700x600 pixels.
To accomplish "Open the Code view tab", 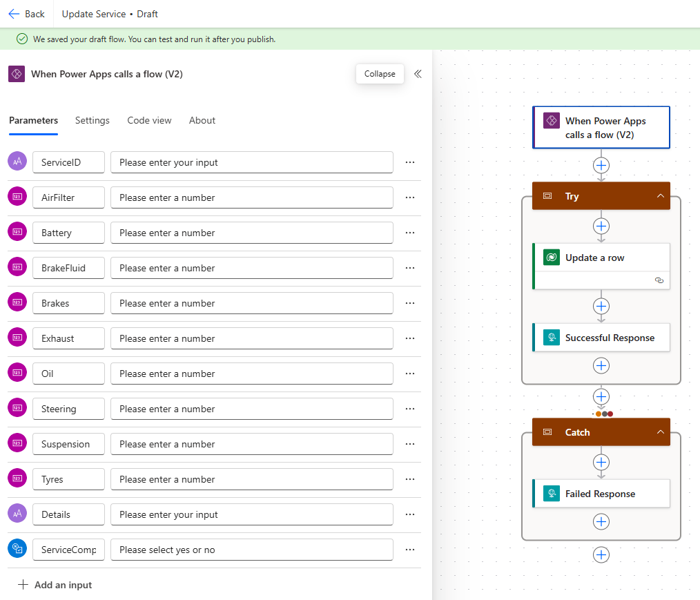I will (x=149, y=120).
